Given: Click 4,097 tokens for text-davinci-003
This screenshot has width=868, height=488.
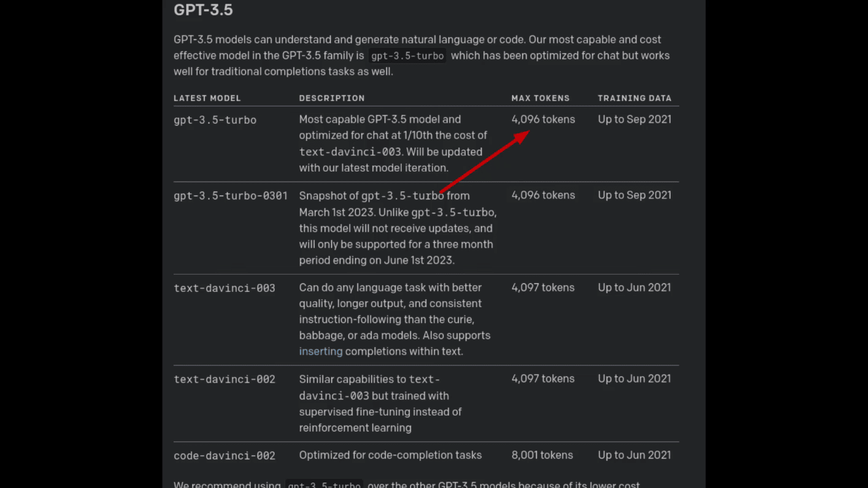Looking at the screenshot, I should click(543, 288).
